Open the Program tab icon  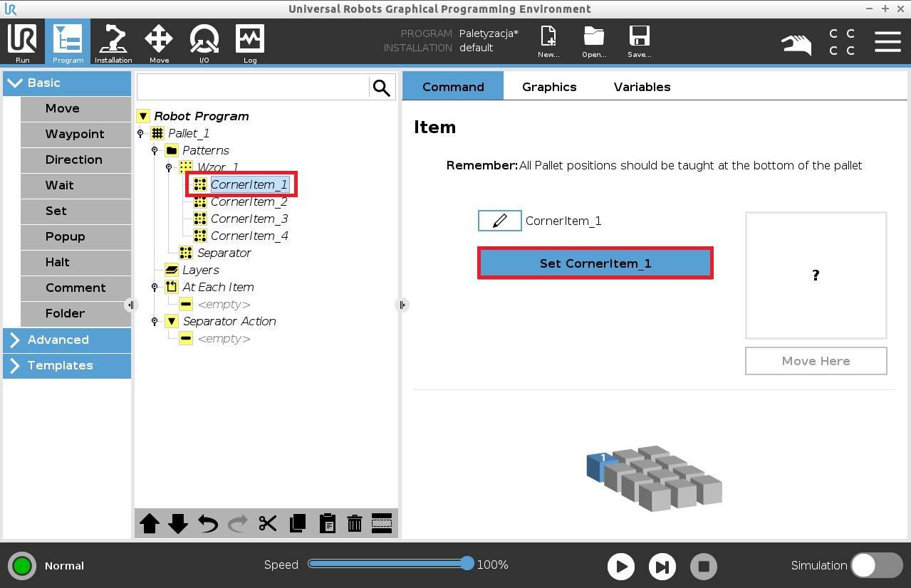click(68, 43)
